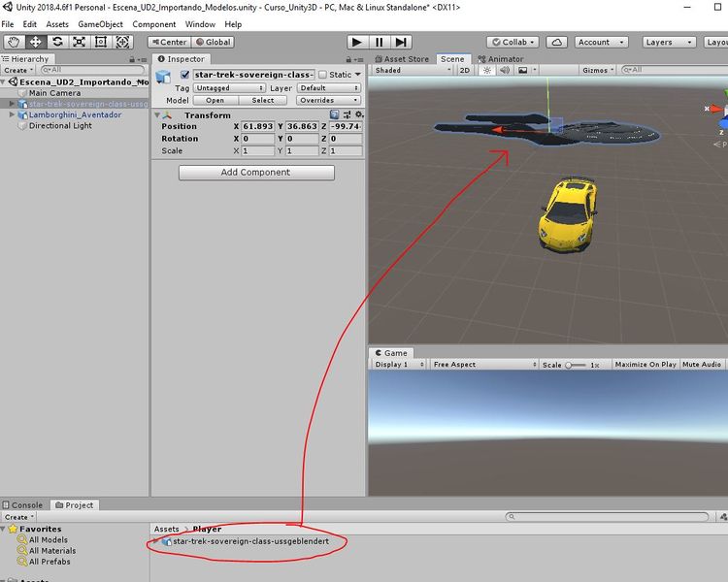Open Transform gear settings menu

click(x=359, y=114)
